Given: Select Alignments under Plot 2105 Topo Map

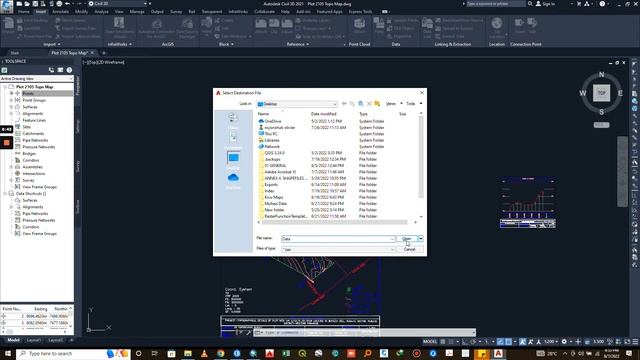Looking at the screenshot, I should pyautogui.click(x=33, y=113).
